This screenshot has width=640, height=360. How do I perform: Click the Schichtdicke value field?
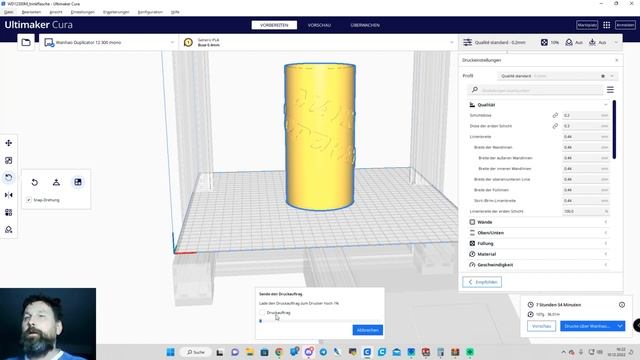point(586,116)
